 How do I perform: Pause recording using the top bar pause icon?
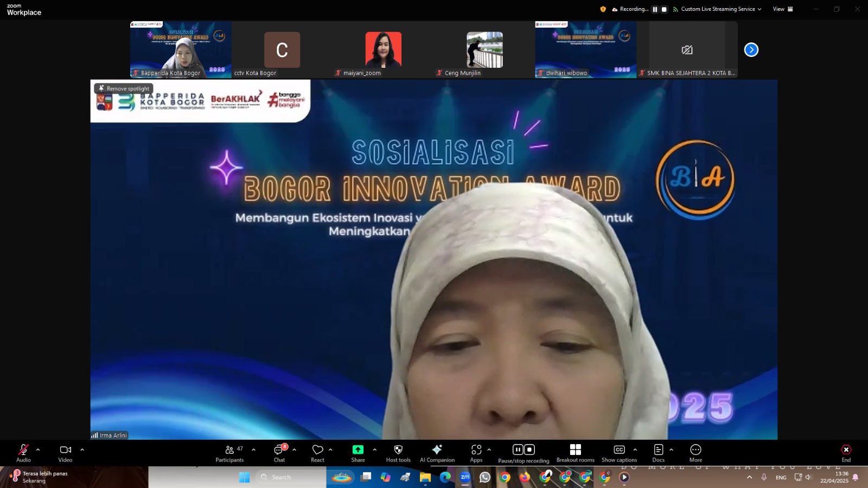(655, 9)
